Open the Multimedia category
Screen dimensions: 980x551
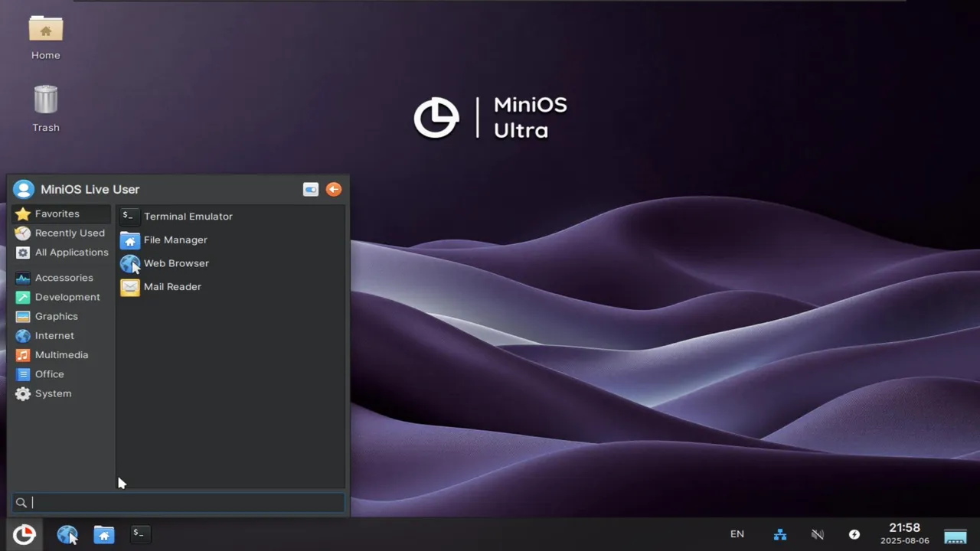tap(61, 355)
